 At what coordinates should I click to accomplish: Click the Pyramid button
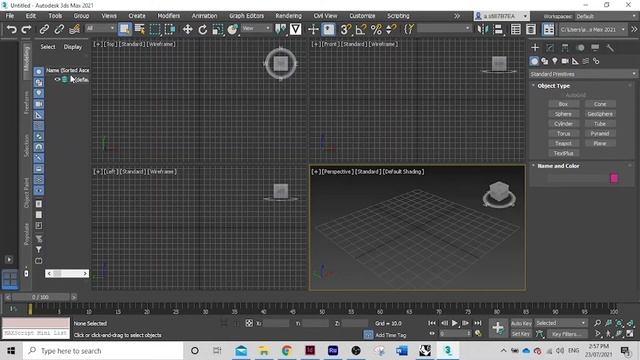pyautogui.click(x=600, y=133)
